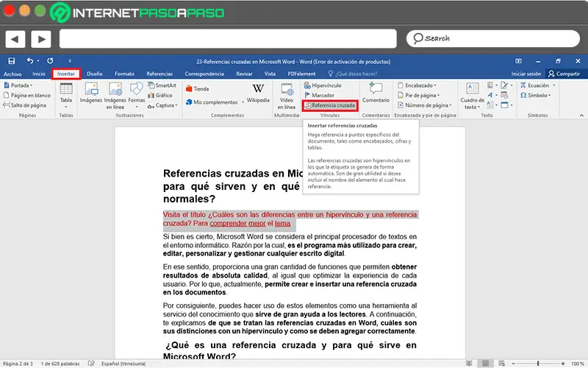Insert WordArt from Texto group
588x368 pixels.
pos(490,96)
